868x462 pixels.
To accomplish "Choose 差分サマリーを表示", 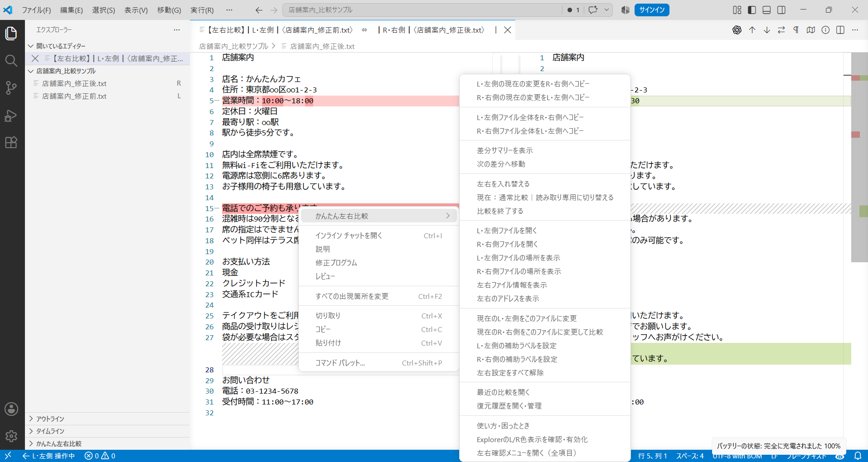I will pos(545,150).
